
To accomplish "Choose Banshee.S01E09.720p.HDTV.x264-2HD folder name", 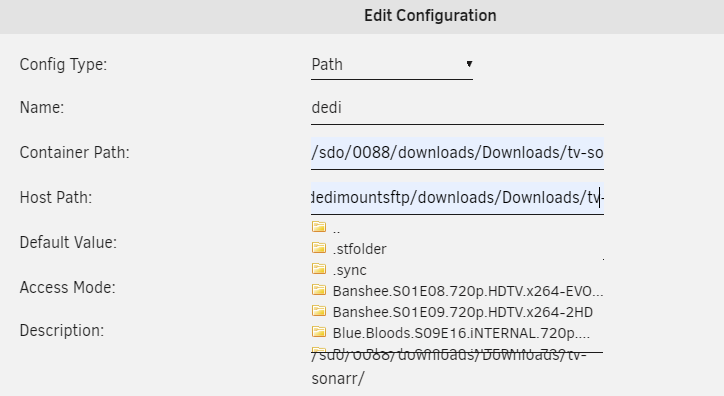I will click(x=463, y=312).
